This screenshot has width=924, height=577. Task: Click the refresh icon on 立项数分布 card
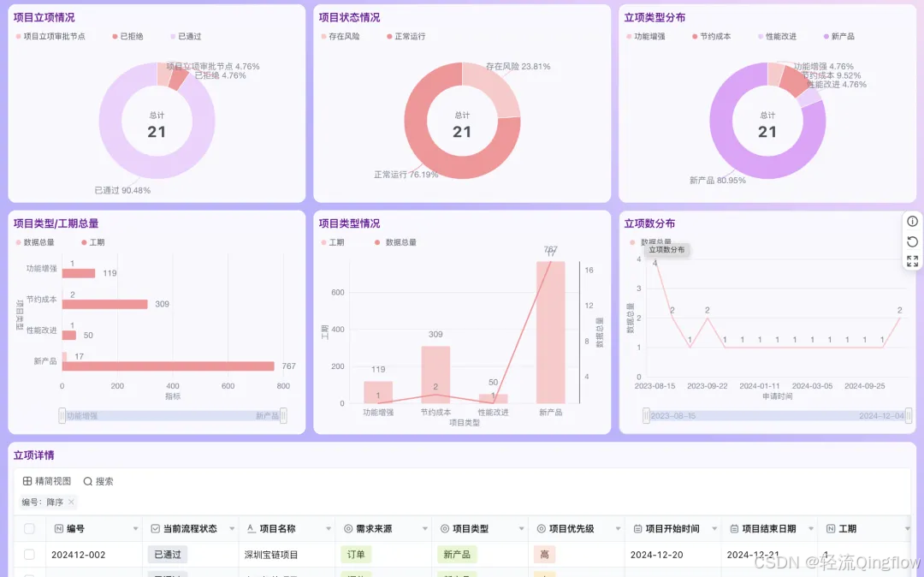coord(912,241)
